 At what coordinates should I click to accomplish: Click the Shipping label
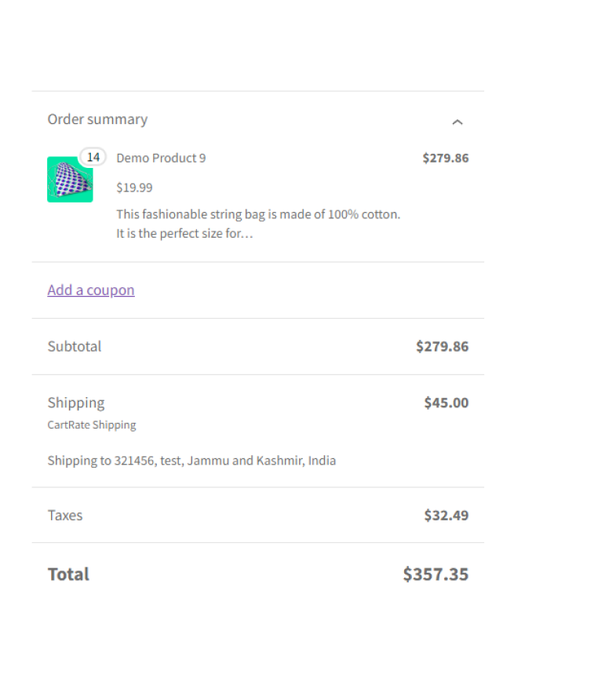point(76,403)
